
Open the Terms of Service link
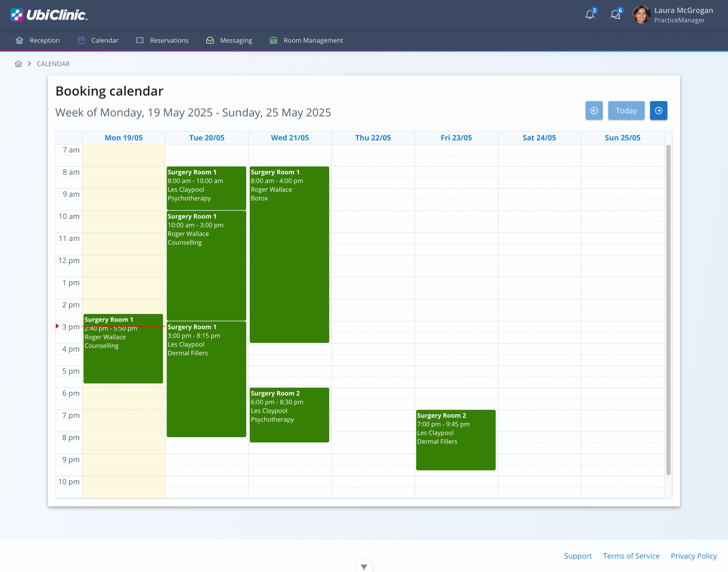[631, 556]
